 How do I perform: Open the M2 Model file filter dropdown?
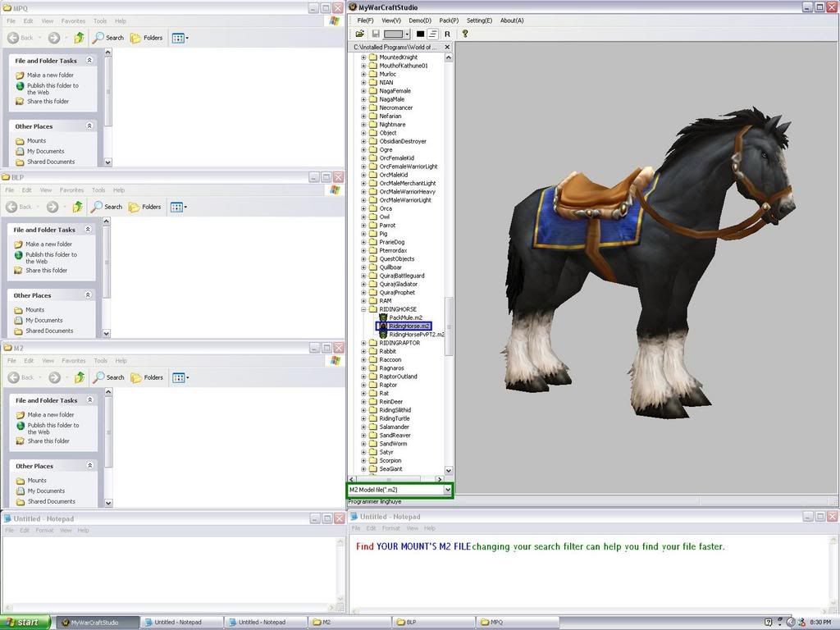[447, 490]
